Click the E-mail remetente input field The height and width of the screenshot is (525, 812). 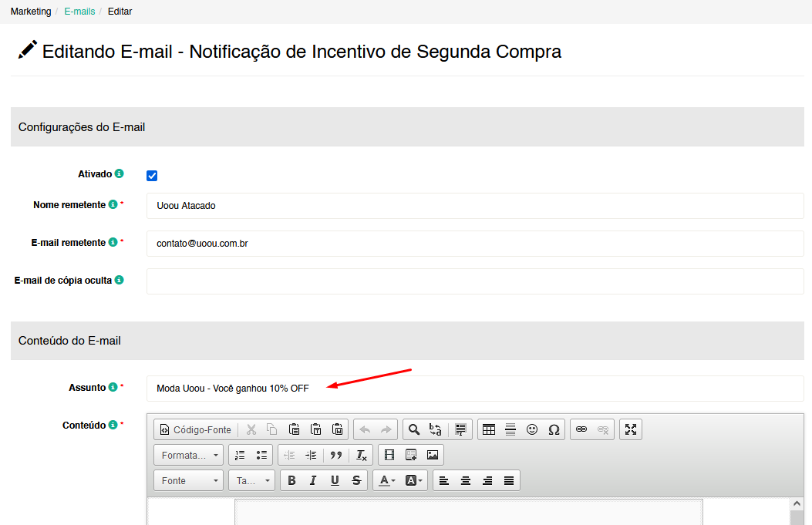click(475, 244)
